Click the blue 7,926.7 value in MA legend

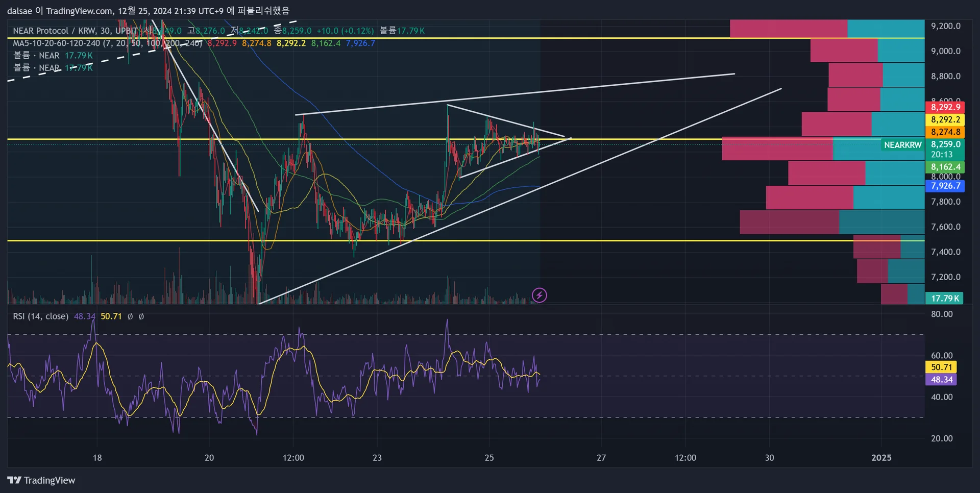click(x=360, y=43)
